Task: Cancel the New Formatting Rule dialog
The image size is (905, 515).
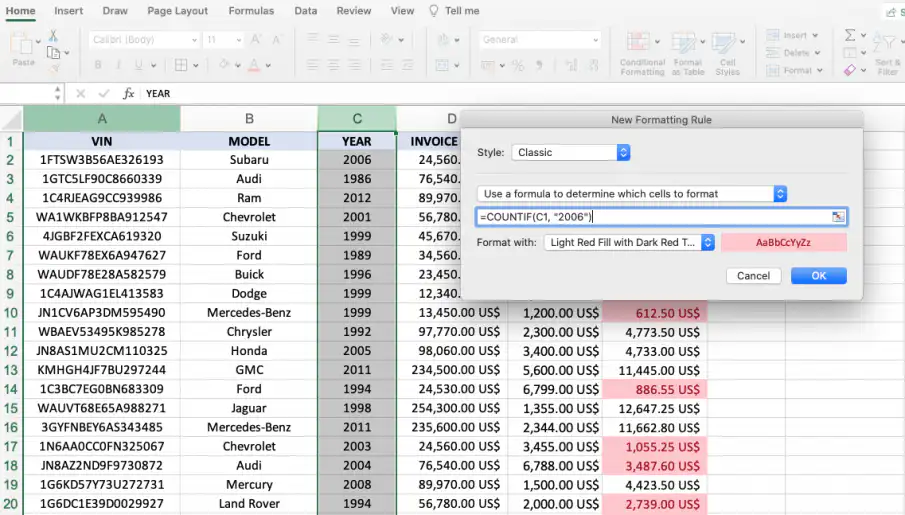Action: point(753,276)
